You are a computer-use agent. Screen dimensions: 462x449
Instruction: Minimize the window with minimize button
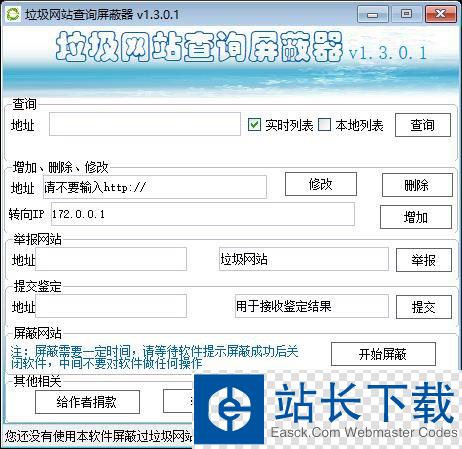point(373,14)
